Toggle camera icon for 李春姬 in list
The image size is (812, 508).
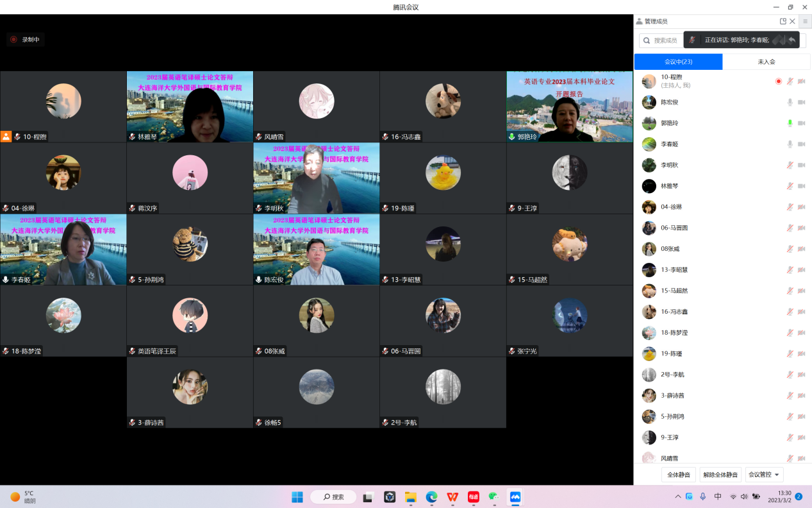[801, 144]
